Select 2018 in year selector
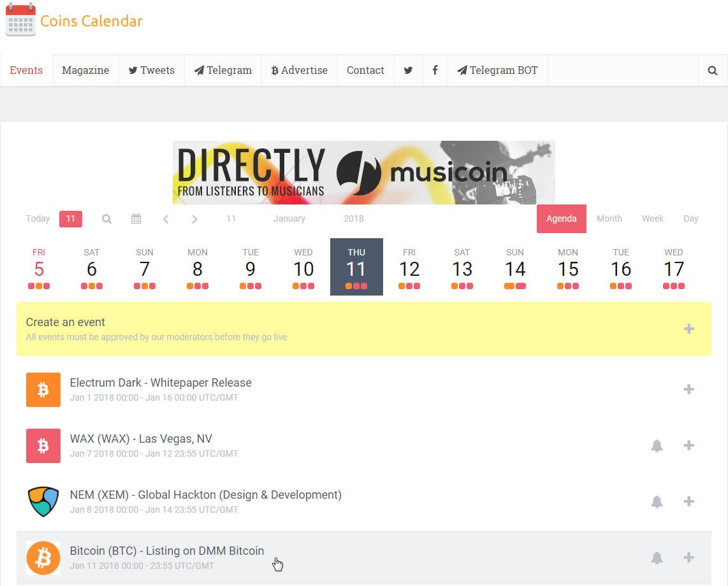Screen dimensions: 728x586 coord(353,218)
